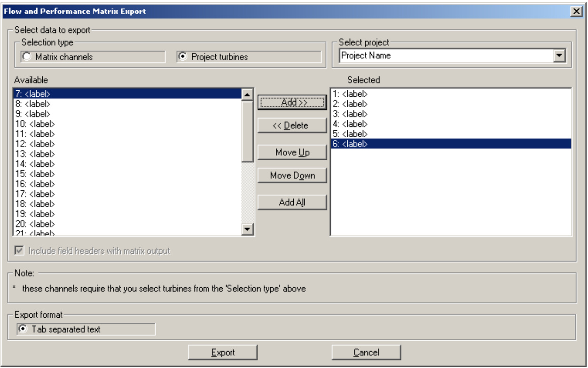Choose Tab separated text export format
Screen dimensions: 588x368
click(x=23, y=329)
